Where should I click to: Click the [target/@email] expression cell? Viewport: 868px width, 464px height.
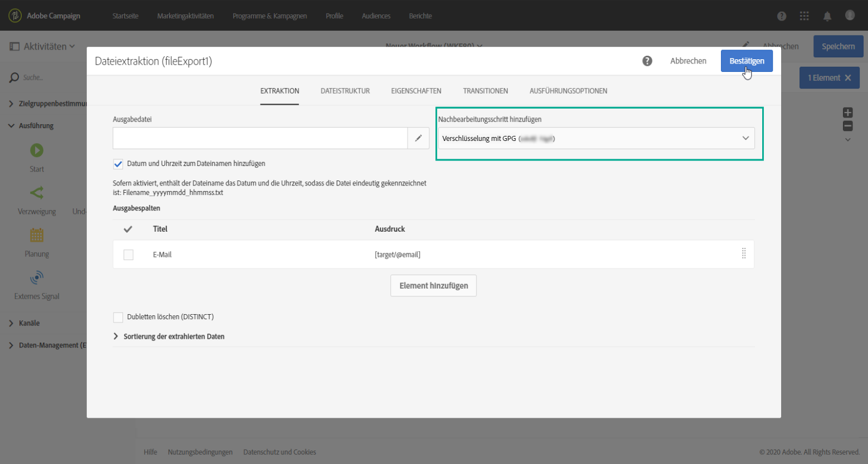click(x=398, y=255)
